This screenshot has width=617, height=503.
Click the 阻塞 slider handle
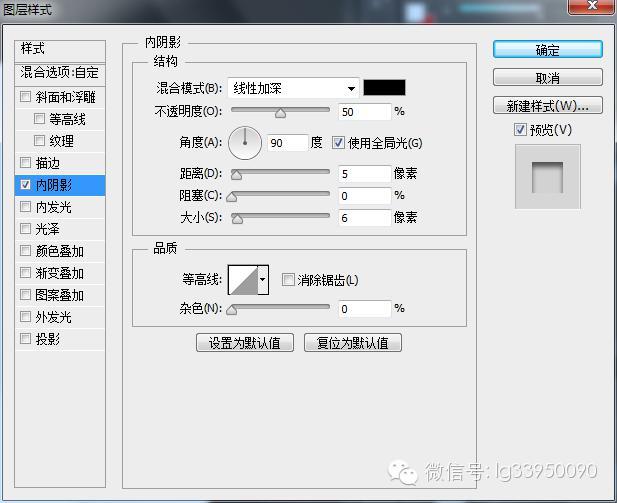point(231,197)
